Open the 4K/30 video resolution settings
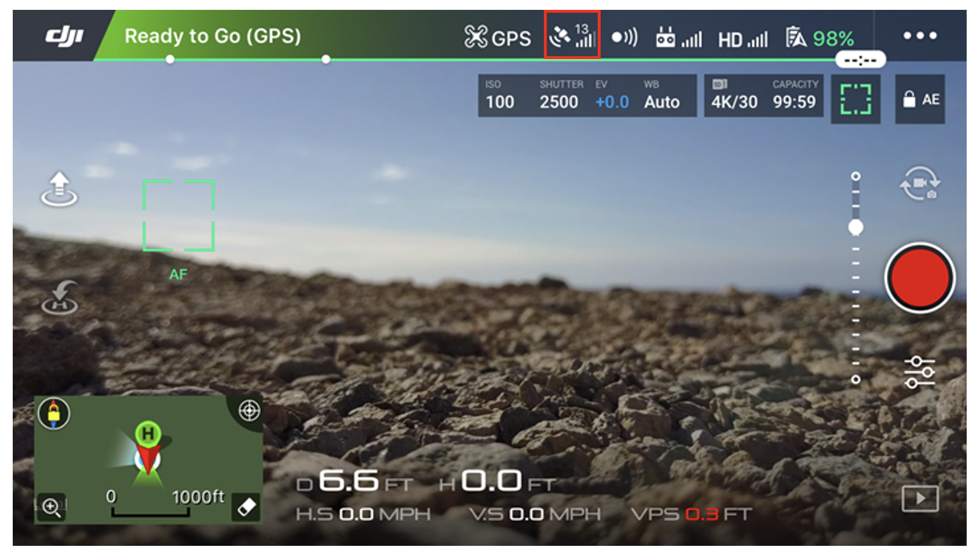 click(x=763, y=96)
